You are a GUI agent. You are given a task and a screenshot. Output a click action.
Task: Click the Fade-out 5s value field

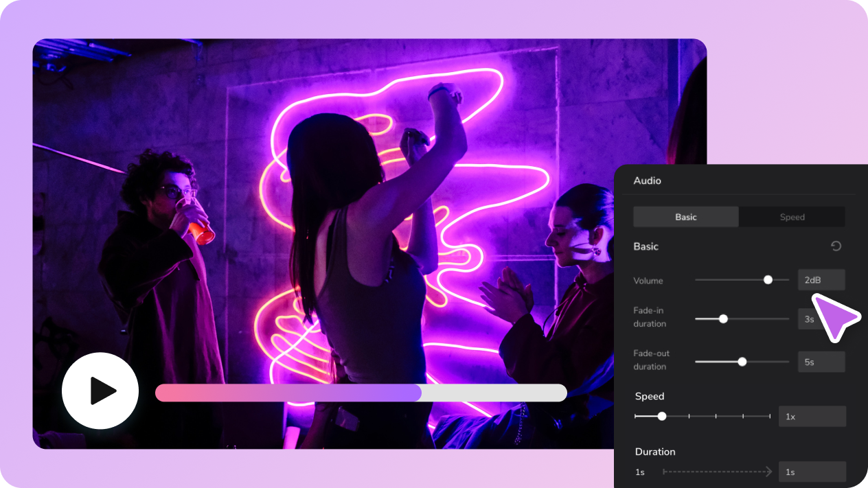(x=821, y=362)
